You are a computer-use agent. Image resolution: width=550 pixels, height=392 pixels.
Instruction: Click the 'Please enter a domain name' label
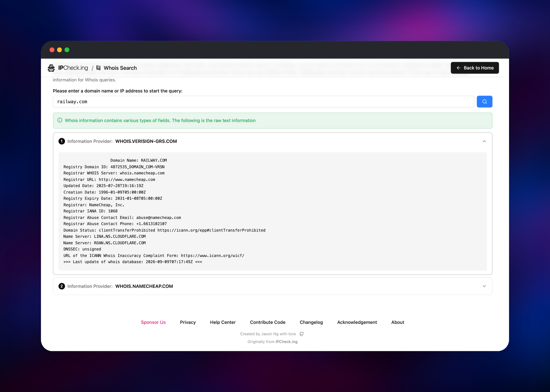(x=118, y=91)
